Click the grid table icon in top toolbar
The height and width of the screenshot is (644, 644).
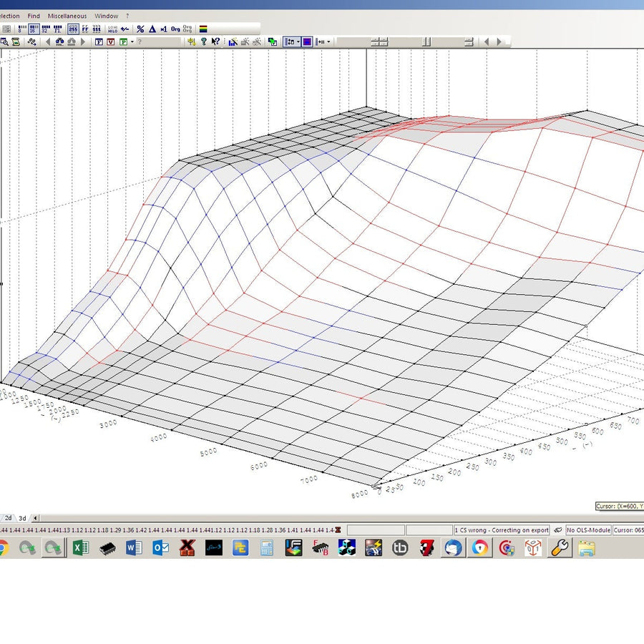pyautogui.click(x=6, y=29)
